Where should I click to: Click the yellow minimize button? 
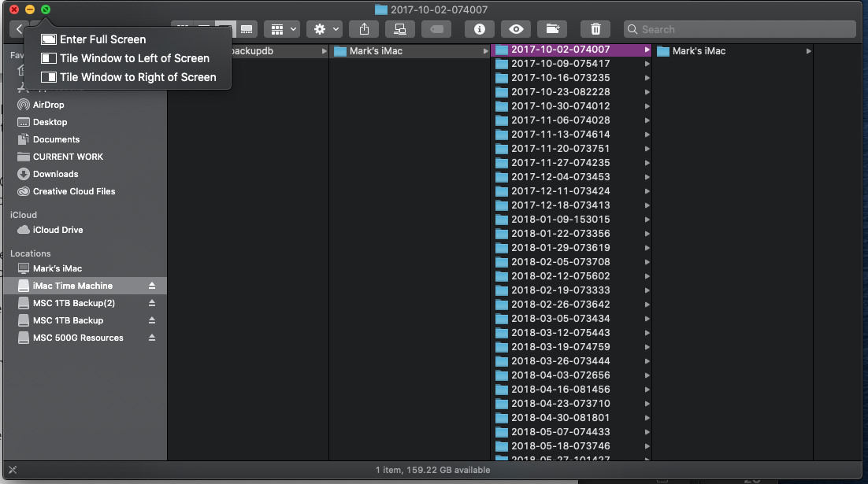pyautogui.click(x=30, y=9)
